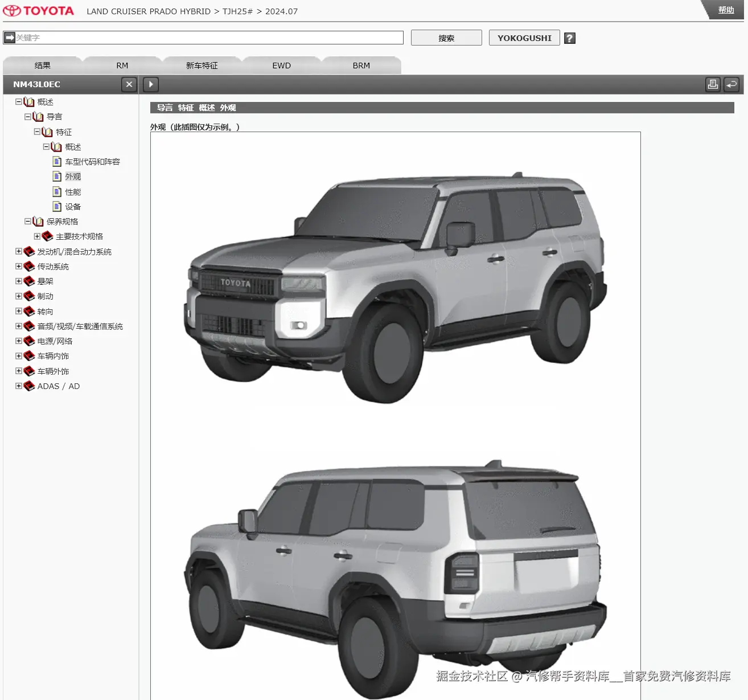Expand the 悬架 node

coord(18,281)
